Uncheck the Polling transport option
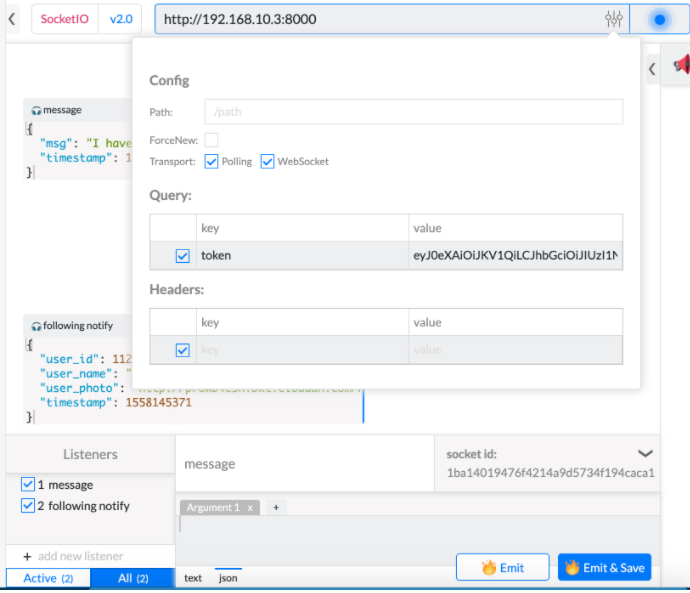 pos(211,161)
